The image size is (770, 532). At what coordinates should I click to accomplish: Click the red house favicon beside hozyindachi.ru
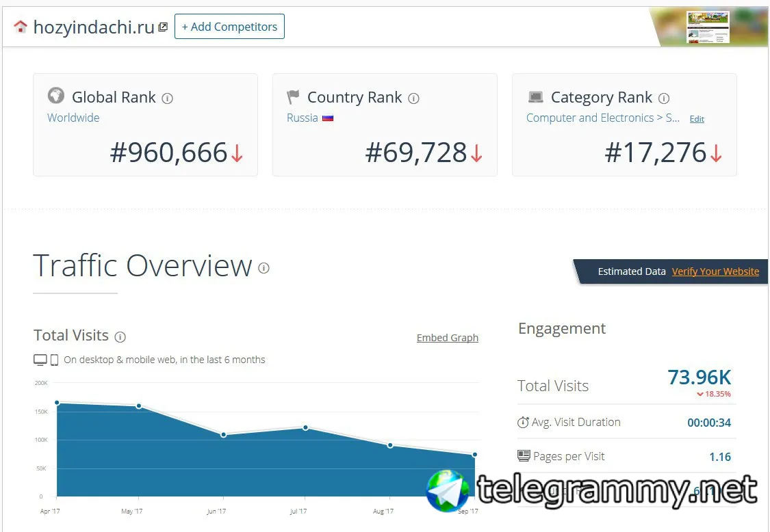pos(20,27)
